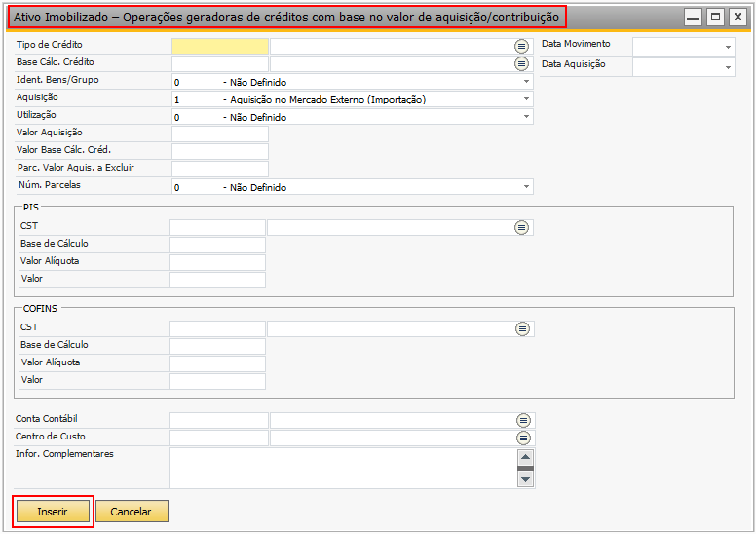Focus the Conta Contábil code field
Image resolution: width=756 pixels, height=534 pixels.
click(x=218, y=421)
